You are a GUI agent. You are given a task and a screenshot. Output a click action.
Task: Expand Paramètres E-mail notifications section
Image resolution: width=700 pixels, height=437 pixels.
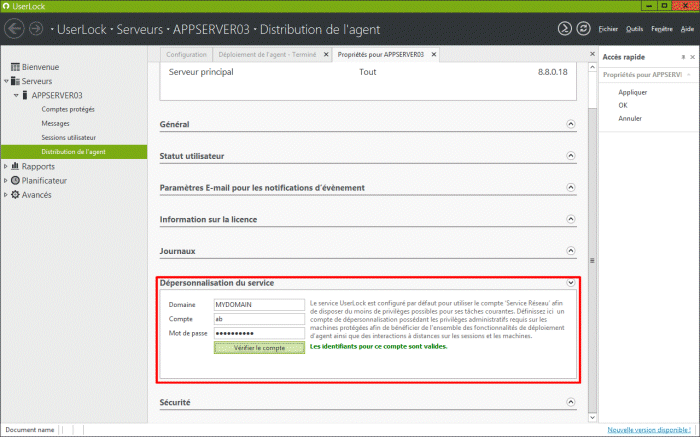[x=571, y=187]
